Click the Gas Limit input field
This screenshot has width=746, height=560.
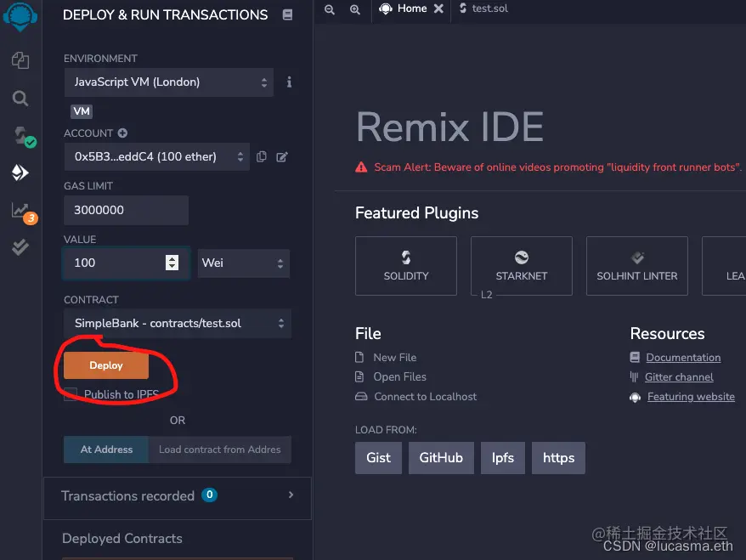click(126, 210)
